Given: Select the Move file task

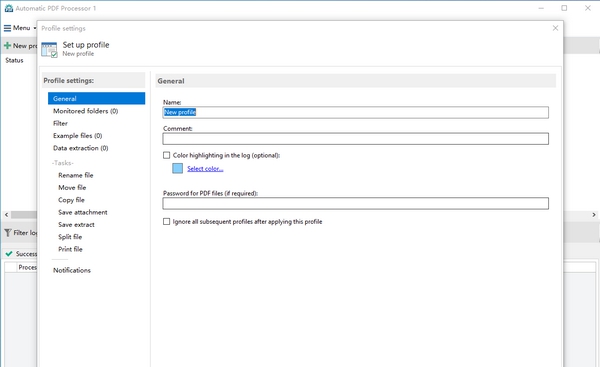Looking at the screenshot, I should (72, 188).
